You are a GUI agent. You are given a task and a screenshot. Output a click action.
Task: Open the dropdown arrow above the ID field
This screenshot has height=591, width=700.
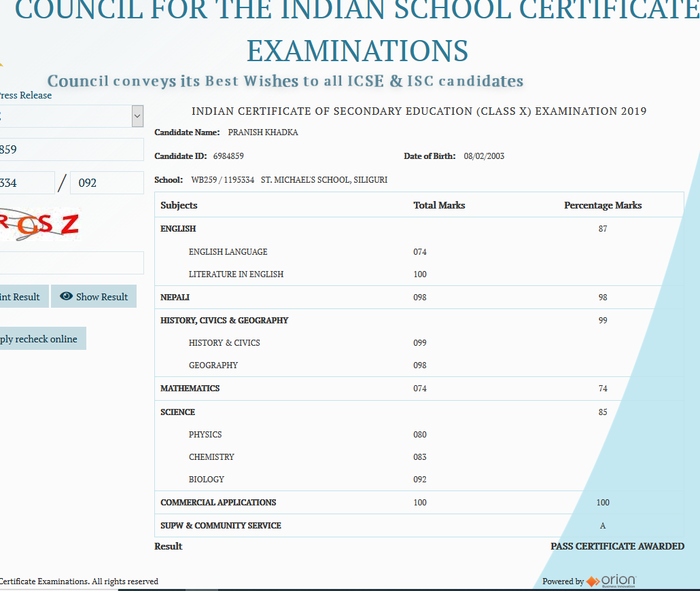tap(137, 116)
